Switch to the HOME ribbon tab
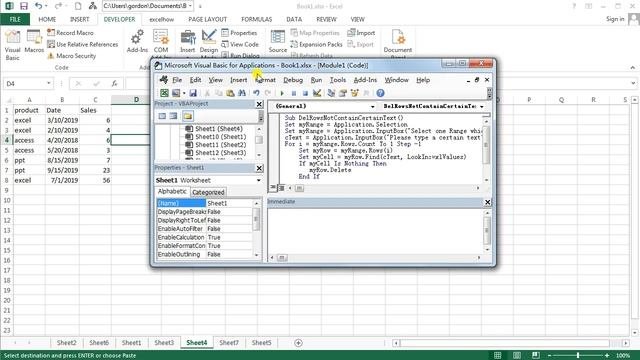 (47, 19)
